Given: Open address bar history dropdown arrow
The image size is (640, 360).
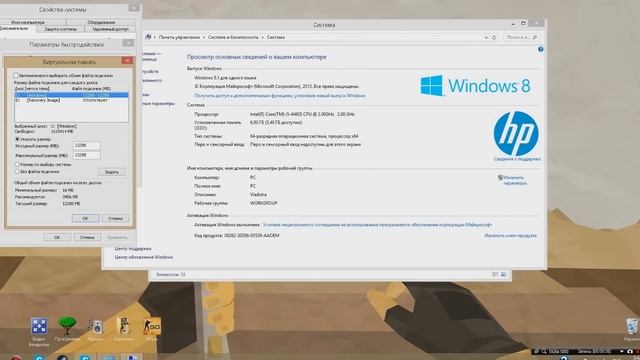Looking at the screenshot, I should pyautogui.click(x=486, y=38).
